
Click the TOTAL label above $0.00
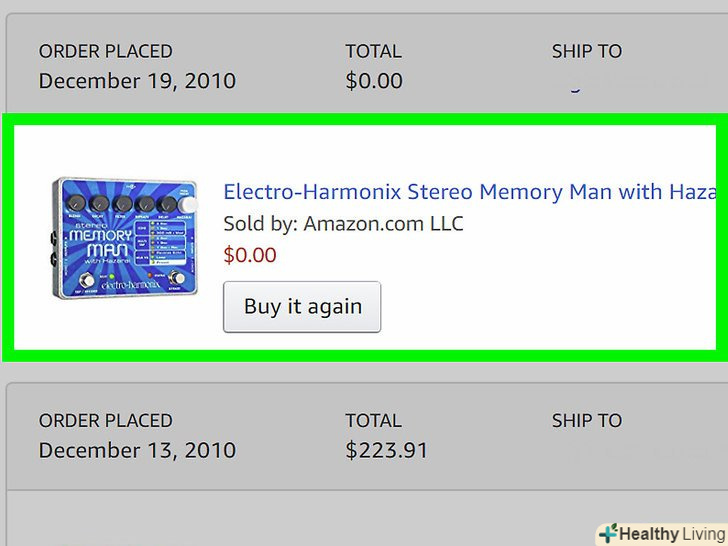373,51
